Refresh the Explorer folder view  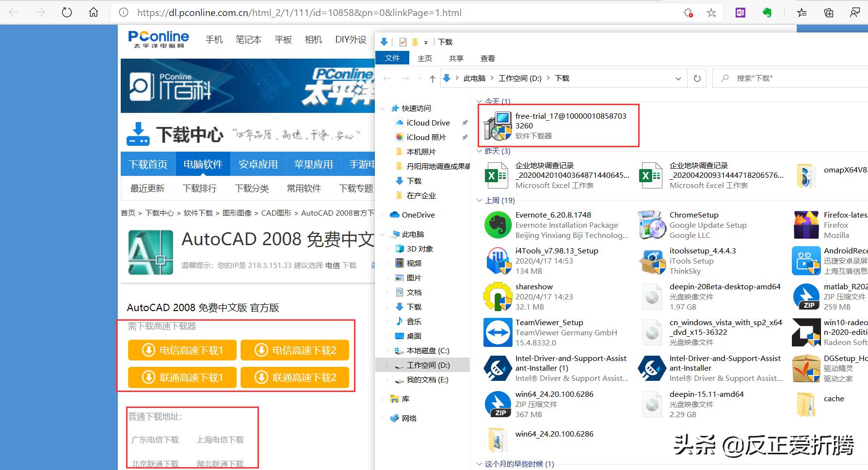click(x=697, y=78)
